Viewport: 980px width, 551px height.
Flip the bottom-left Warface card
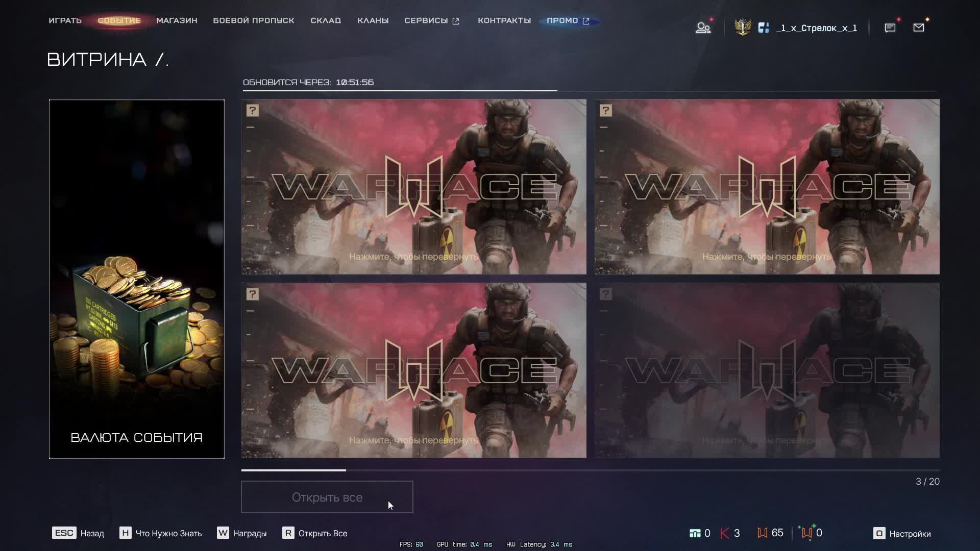point(414,370)
